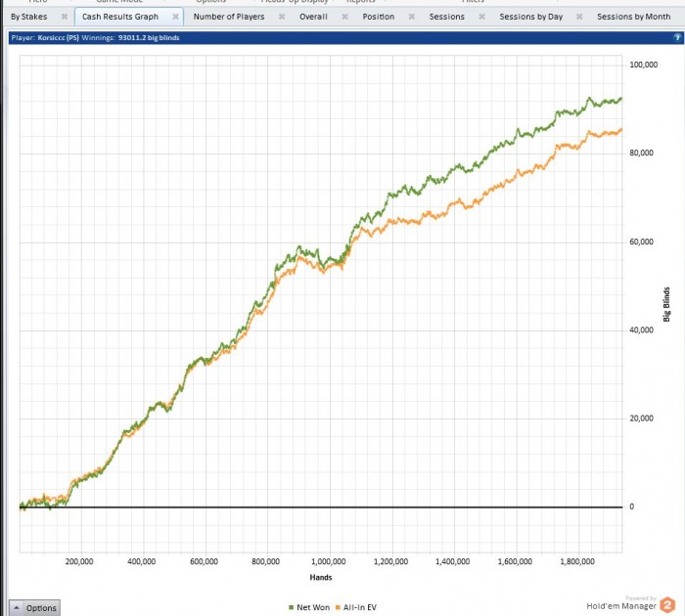The image size is (685, 616).
Task: Open the Position tab
Action: [x=379, y=17]
